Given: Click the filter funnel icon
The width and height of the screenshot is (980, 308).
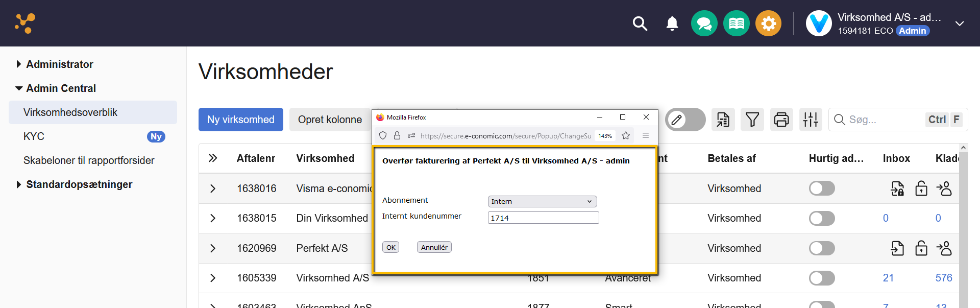Looking at the screenshot, I should point(752,120).
